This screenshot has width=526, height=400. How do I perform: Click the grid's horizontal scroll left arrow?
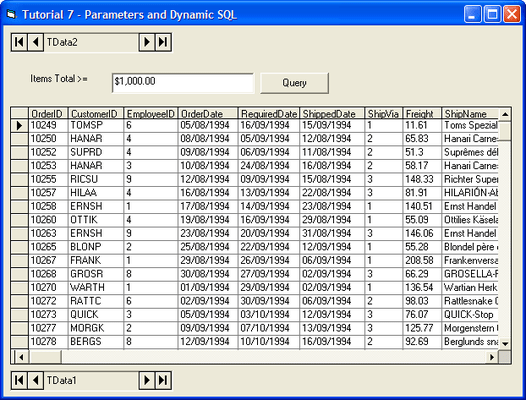[21, 357]
